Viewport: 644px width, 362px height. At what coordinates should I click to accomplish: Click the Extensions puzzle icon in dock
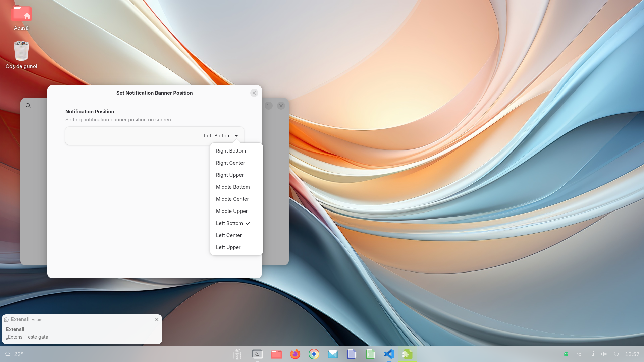(408, 354)
